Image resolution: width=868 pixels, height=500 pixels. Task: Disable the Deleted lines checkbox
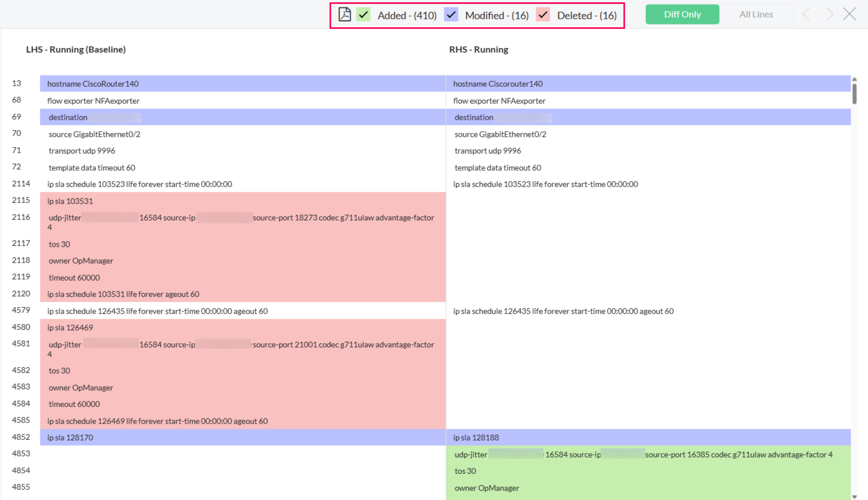543,15
